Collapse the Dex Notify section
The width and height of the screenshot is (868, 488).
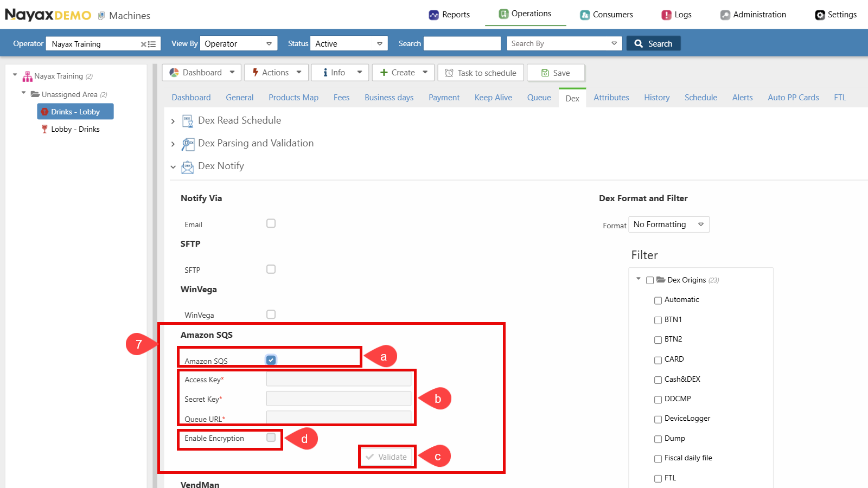tap(173, 167)
